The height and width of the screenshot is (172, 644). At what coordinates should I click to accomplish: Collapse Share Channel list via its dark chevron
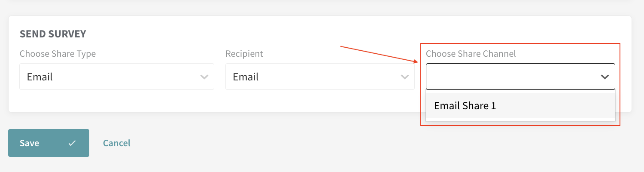click(605, 77)
